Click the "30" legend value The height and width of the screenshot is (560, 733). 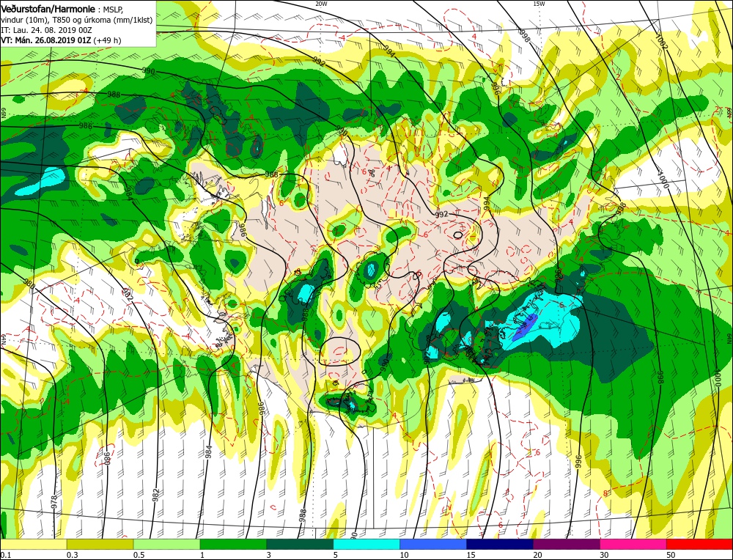[604, 555]
